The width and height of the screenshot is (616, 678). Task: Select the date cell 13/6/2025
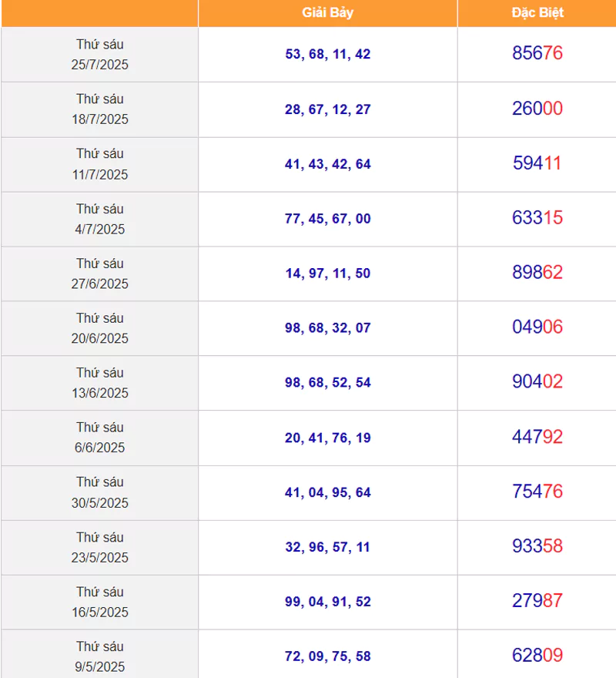100,383
